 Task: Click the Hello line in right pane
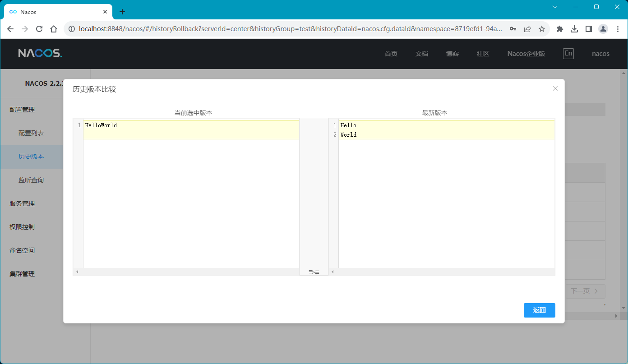tap(348, 125)
